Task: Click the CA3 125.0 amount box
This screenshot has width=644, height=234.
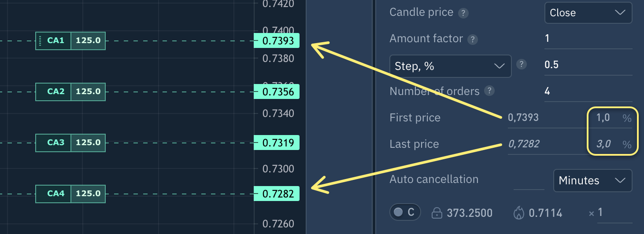Action: [88, 143]
